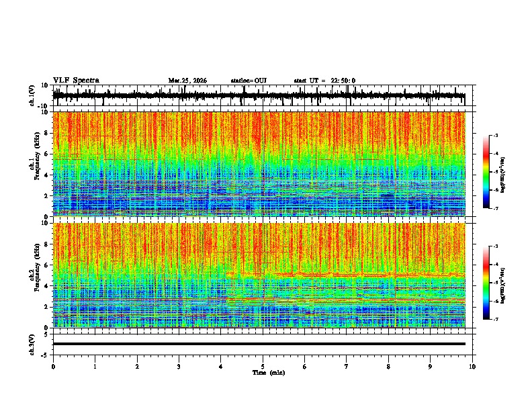
Task: Click the "VLF Spectra" title text
Action: (x=76, y=81)
